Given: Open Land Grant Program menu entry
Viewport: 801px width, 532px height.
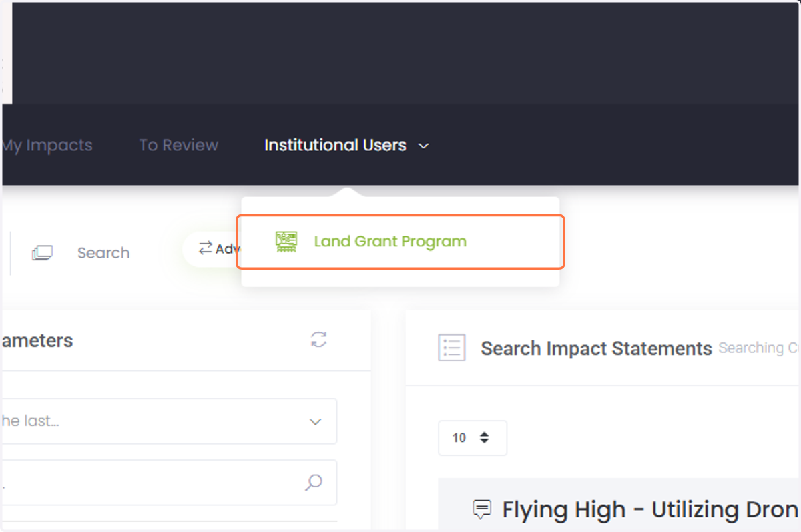Looking at the screenshot, I should [x=400, y=242].
